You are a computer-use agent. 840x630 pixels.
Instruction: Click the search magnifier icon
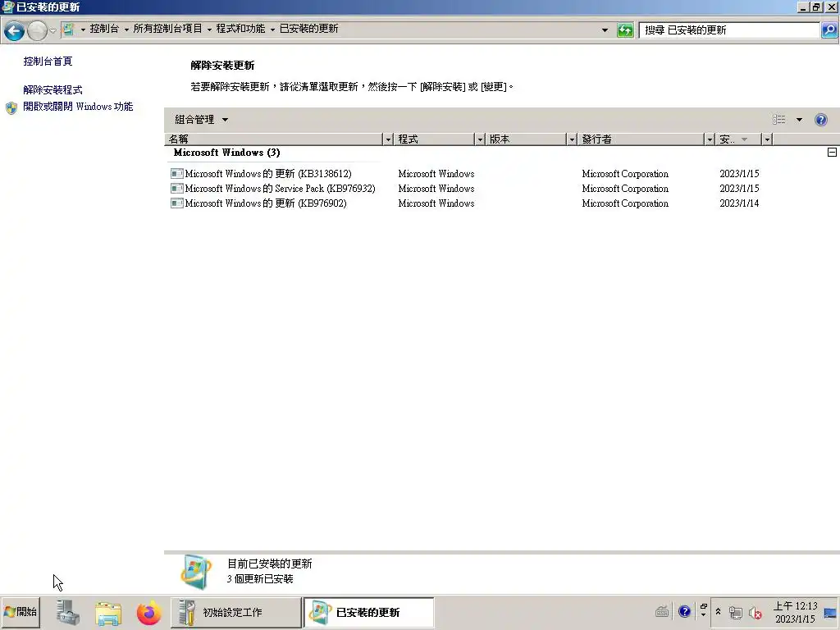[x=829, y=30]
